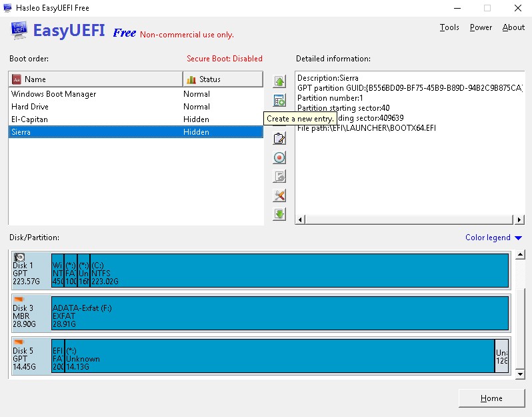Click the Disk 3 removable drive icon
The image size is (532, 417).
[x=19, y=299]
